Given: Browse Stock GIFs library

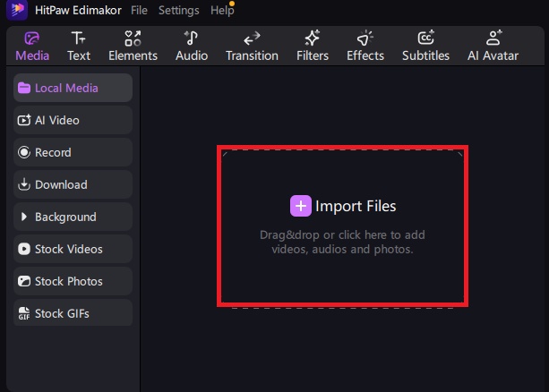Looking at the screenshot, I should (x=73, y=313).
